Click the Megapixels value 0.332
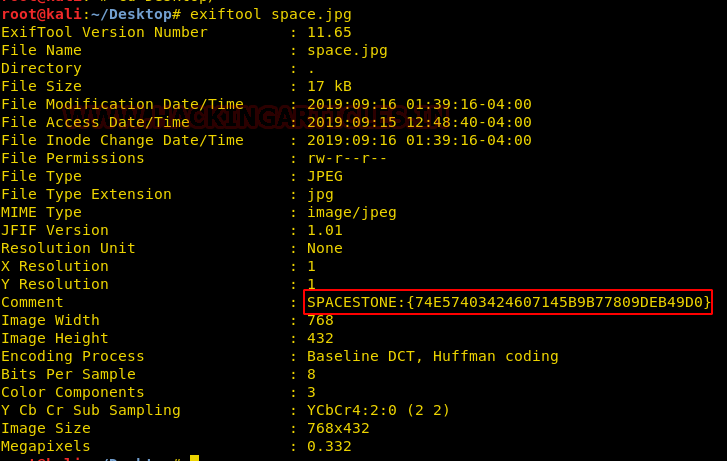 pyautogui.click(x=329, y=446)
